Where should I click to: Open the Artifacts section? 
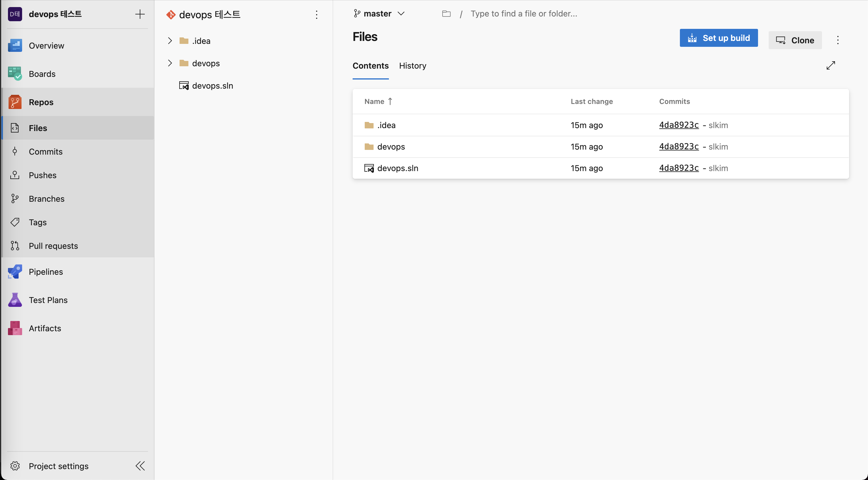tap(45, 328)
